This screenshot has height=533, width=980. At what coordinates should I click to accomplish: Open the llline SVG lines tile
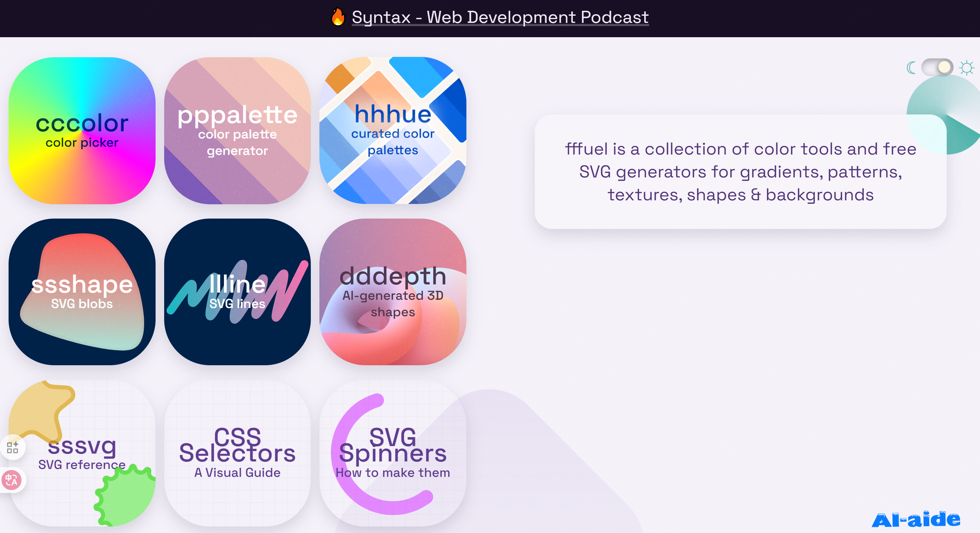(x=237, y=292)
